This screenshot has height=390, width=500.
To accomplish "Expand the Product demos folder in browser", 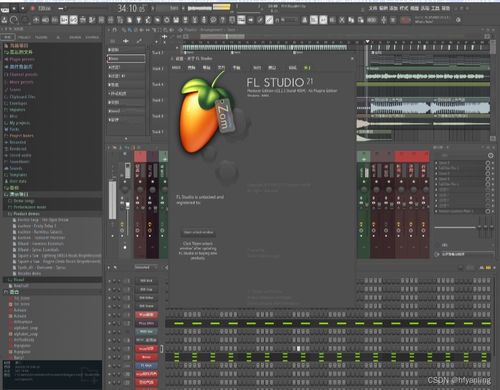I will click(x=26, y=214).
